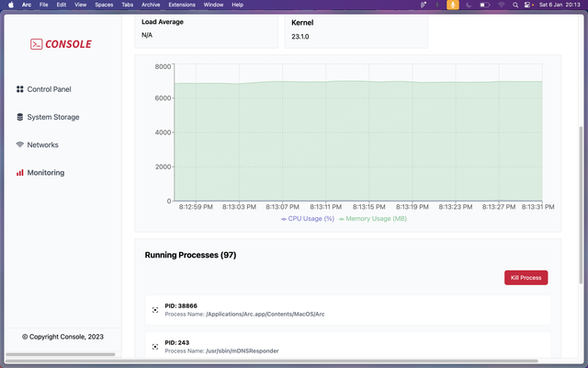Click the System Storage database icon
The width and height of the screenshot is (588, 368).
coord(20,117)
